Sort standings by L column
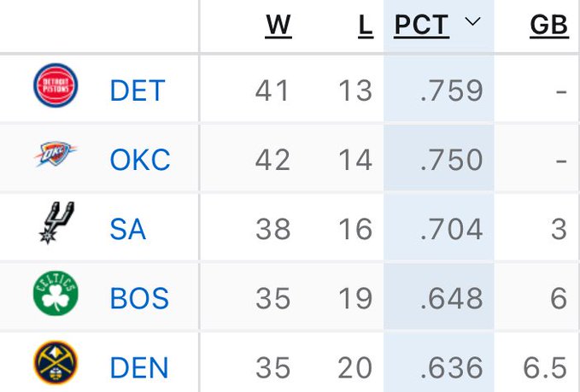Screen dimensions: 580x392 pyautogui.click(x=366, y=26)
